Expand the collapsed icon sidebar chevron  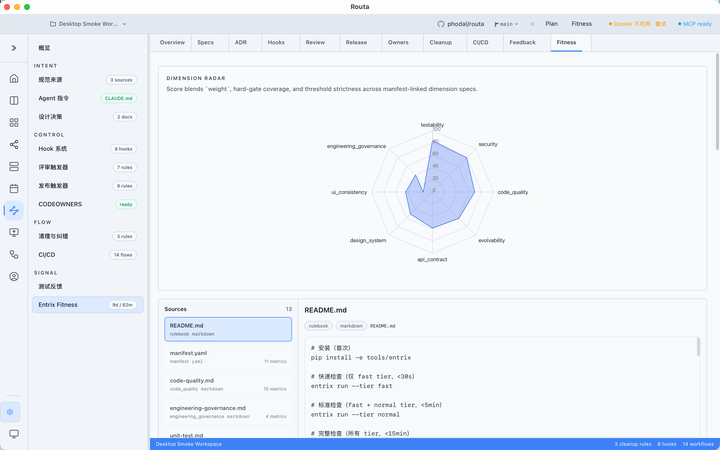click(14, 48)
